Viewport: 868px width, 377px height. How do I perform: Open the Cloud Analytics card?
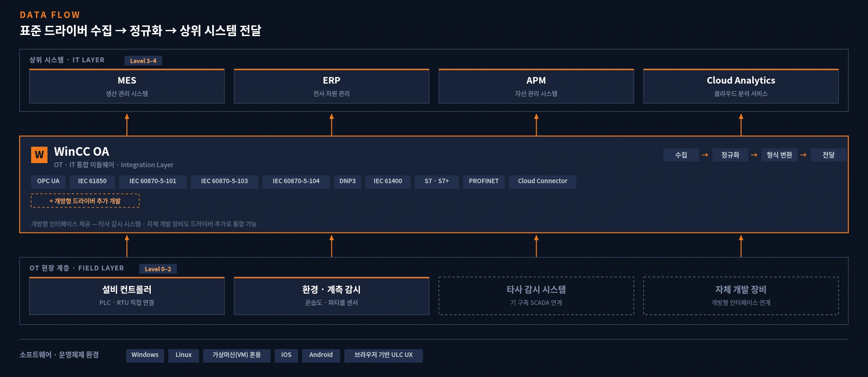(x=741, y=86)
